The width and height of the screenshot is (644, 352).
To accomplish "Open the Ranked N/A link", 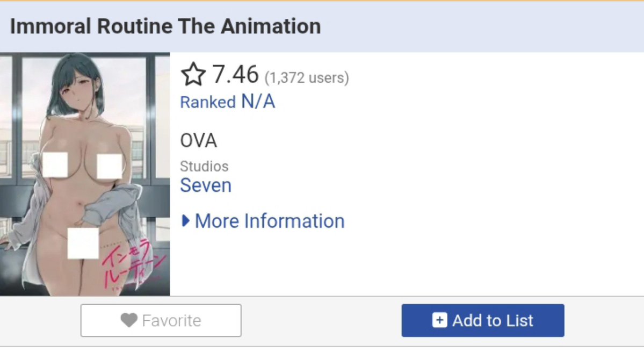I will tap(228, 102).
